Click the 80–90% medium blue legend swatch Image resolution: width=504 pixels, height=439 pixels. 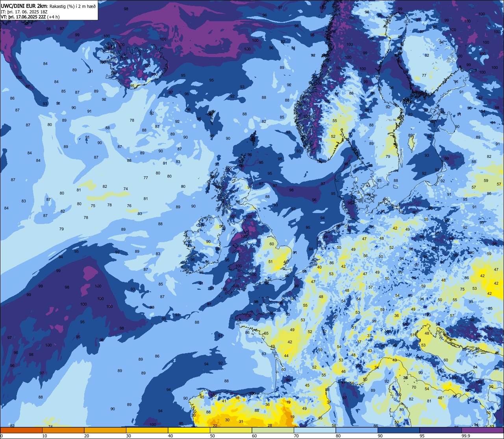tap(357, 430)
